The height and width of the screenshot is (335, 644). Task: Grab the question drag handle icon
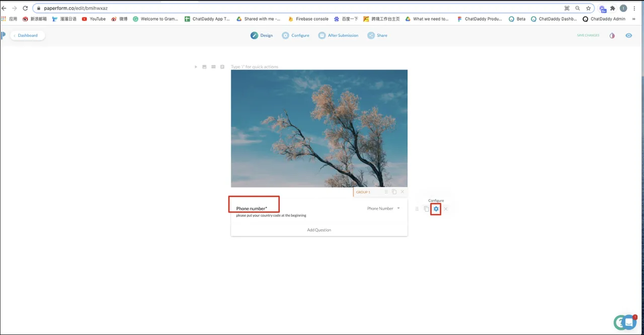(417, 209)
